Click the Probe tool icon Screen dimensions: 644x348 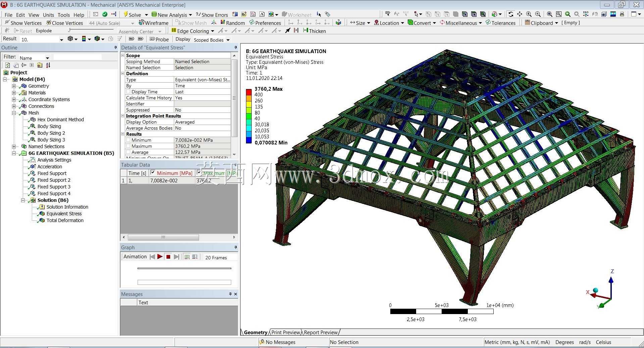152,39
